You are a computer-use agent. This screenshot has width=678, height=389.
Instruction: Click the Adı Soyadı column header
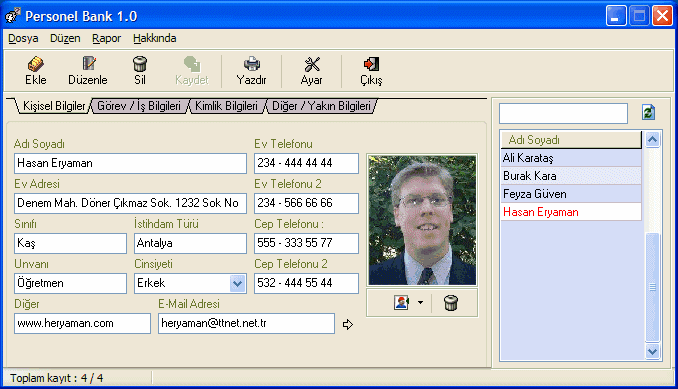(571, 140)
